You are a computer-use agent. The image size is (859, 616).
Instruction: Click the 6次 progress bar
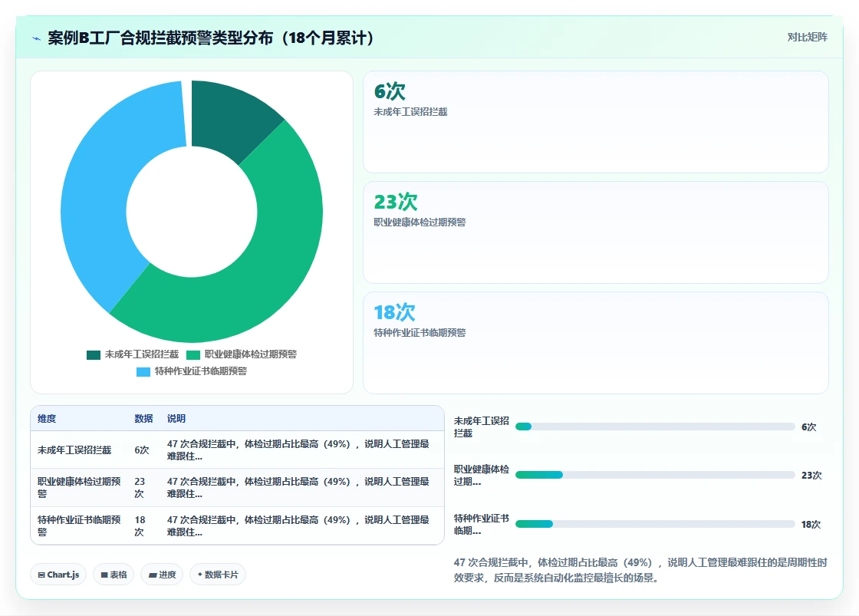tap(655, 427)
